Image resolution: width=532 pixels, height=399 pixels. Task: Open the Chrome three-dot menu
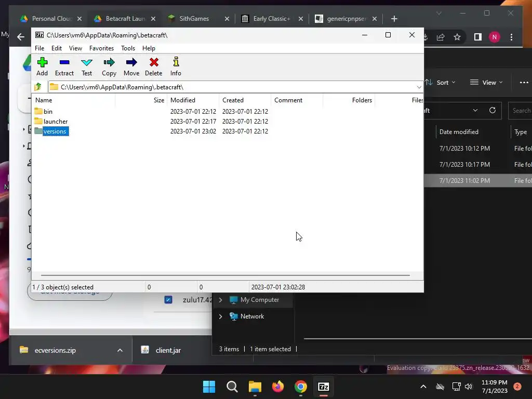pyautogui.click(x=511, y=37)
